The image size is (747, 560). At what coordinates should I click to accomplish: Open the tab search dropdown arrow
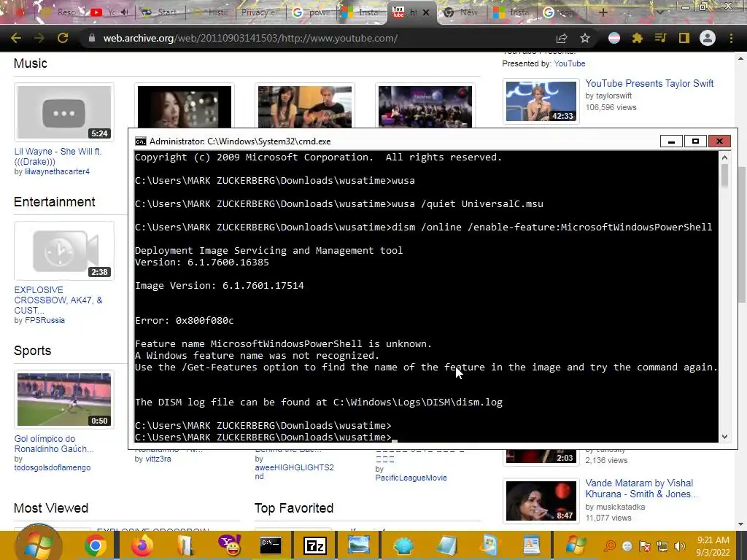[659, 12]
